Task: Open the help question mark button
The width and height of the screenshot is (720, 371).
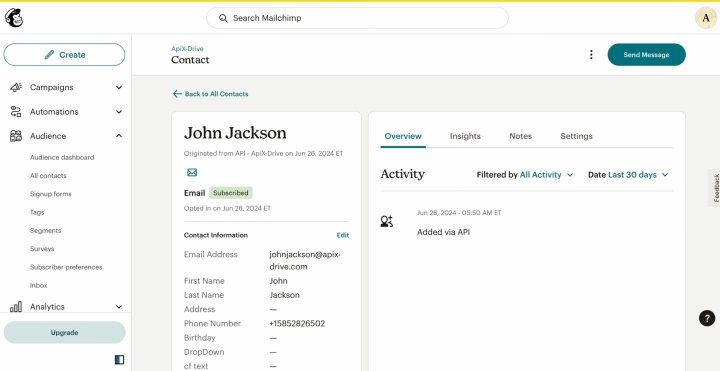Action: tap(707, 318)
